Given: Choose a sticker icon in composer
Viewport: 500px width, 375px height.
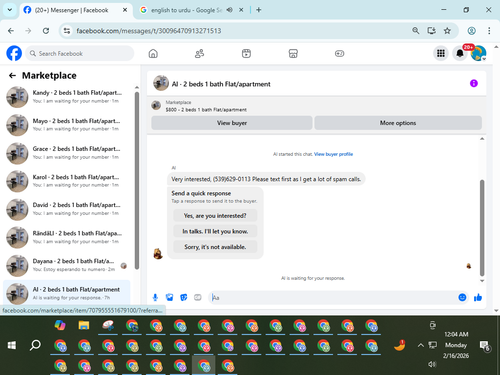Looking at the screenshot, I should tap(183, 297).
